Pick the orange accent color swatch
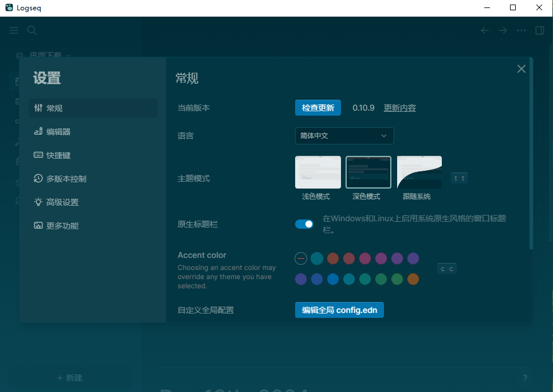553x392 pixels. coord(413,279)
